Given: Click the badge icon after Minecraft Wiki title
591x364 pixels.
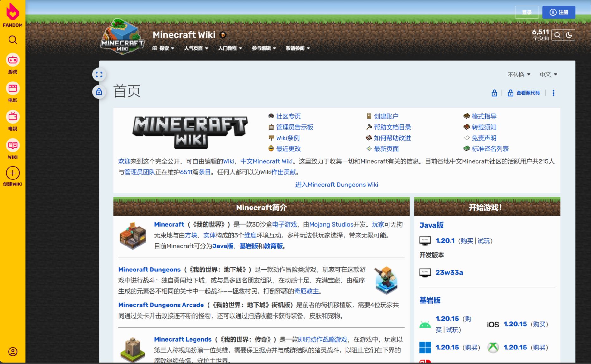Looking at the screenshot, I should tap(223, 35).
